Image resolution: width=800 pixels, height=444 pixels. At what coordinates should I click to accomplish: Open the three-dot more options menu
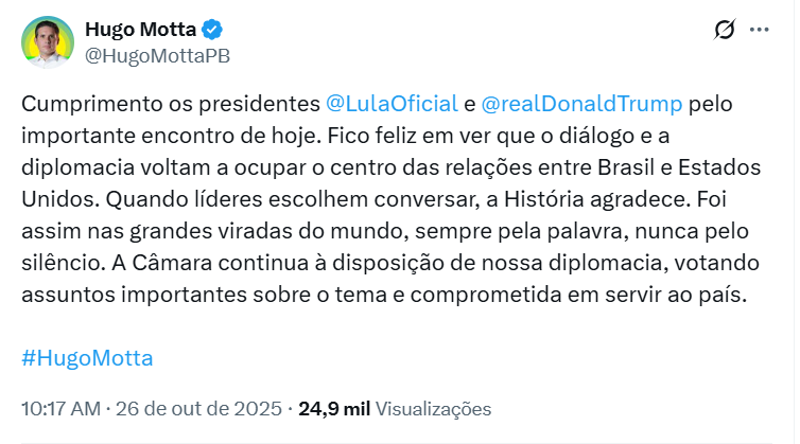tap(760, 31)
